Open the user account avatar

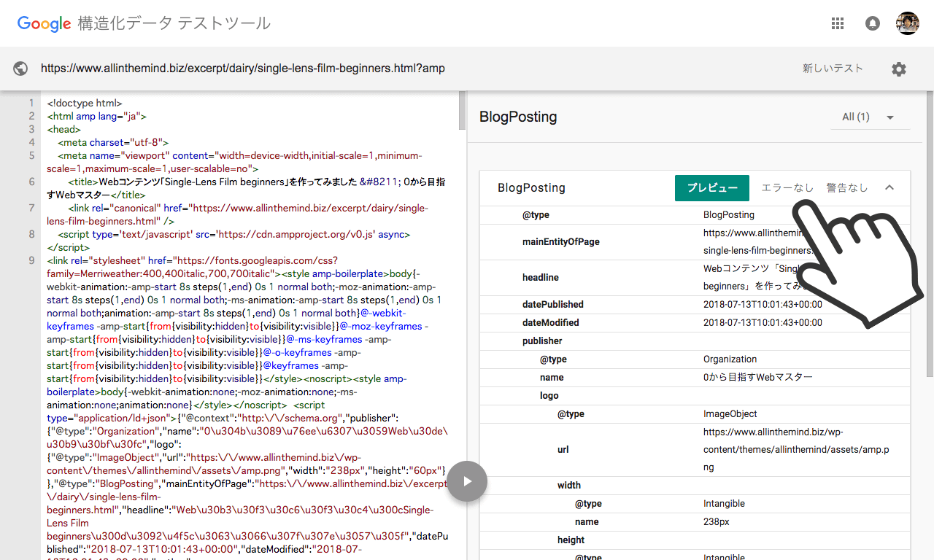click(x=908, y=23)
